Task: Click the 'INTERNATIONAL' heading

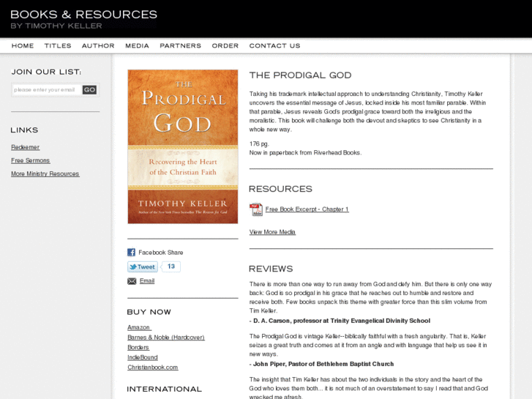Action: coord(164,389)
